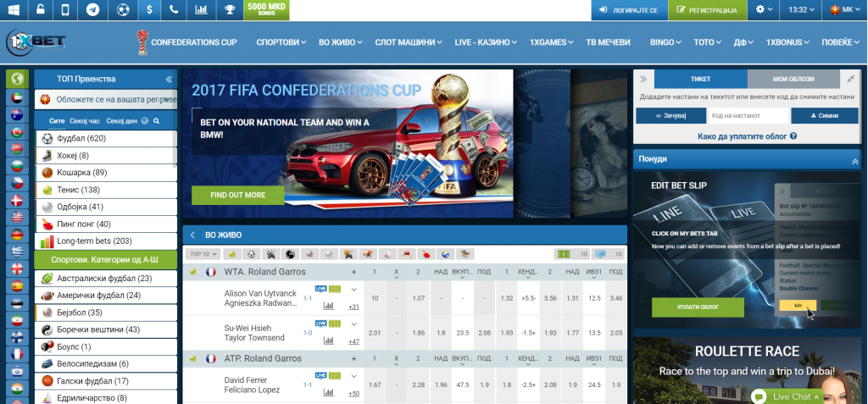Click the soccer ball icon in top bar

(124, 10)
